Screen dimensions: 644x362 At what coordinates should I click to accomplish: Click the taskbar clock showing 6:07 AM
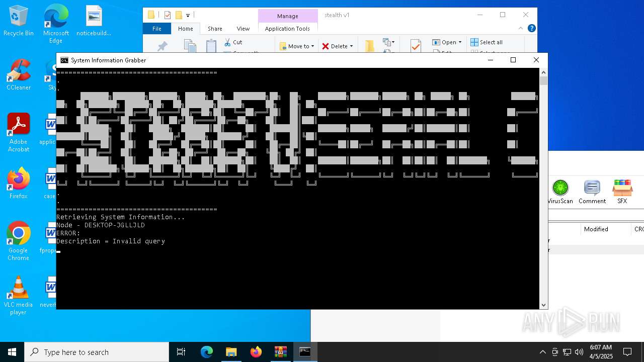pos(601,352)
